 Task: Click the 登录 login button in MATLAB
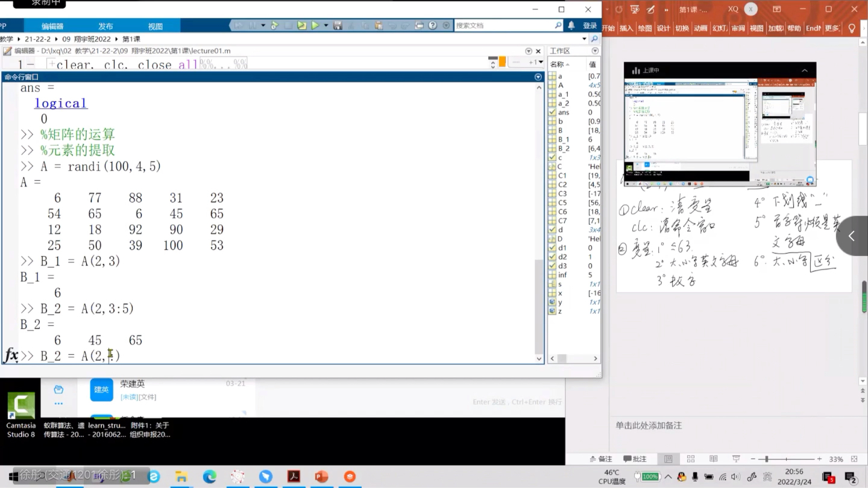tap(589, 26)
